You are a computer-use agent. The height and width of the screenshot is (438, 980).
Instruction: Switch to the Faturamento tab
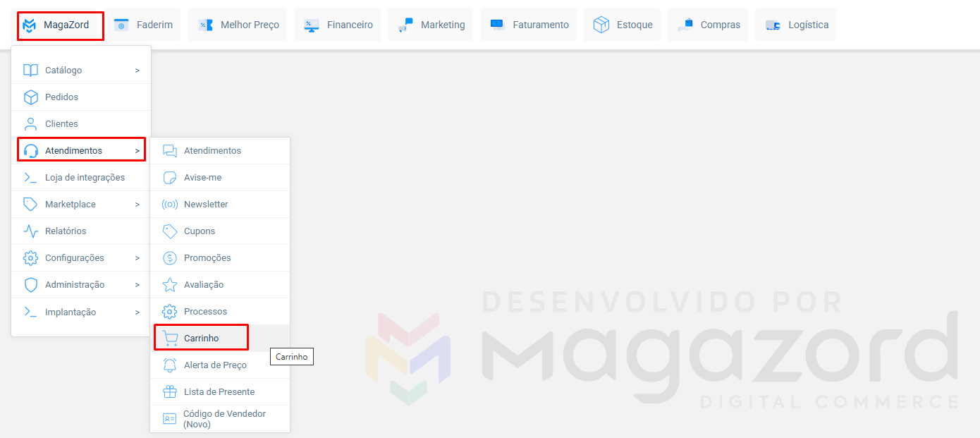[528, 25]
